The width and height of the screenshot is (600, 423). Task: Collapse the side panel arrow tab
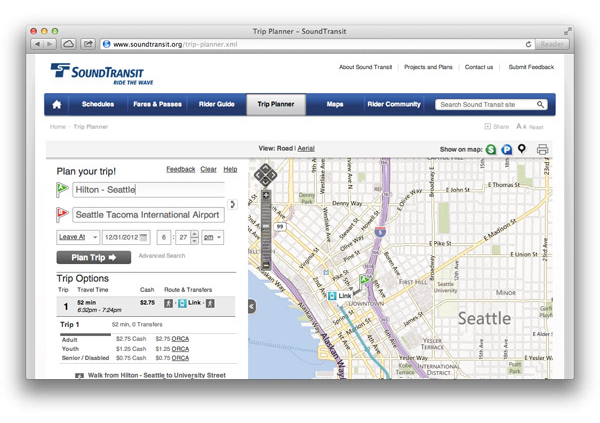252,306
